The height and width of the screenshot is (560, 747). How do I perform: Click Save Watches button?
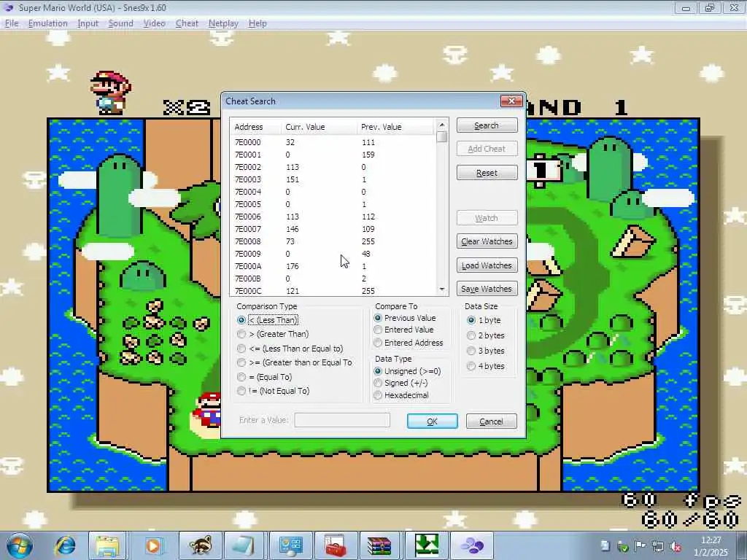[x=487, y=289]
